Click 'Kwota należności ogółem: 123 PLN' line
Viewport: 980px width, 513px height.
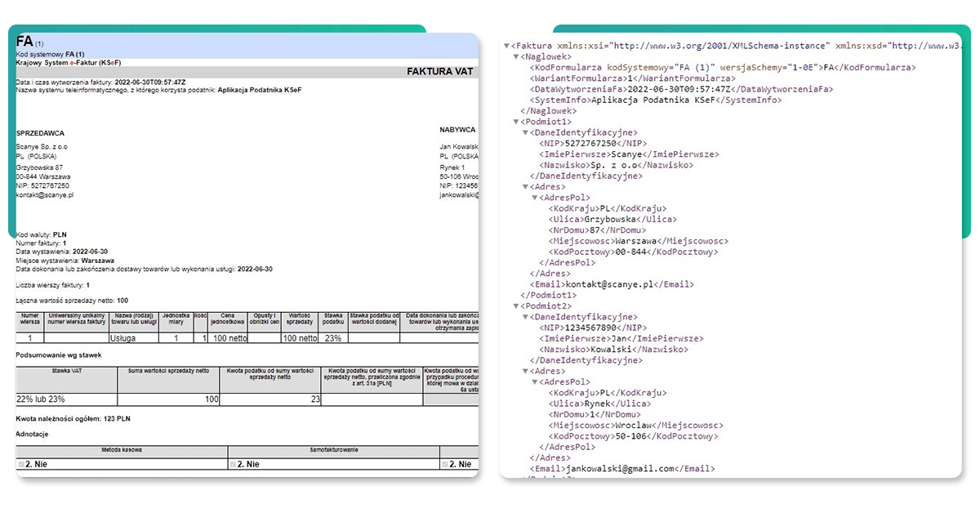73,418
